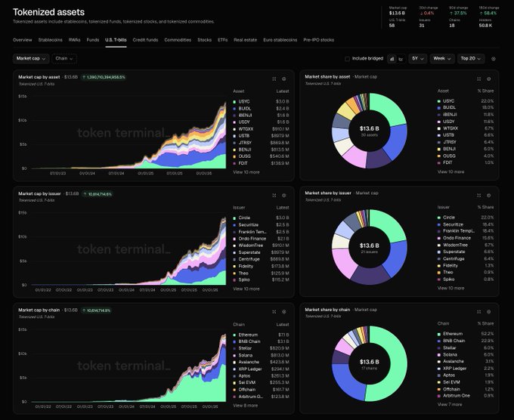Image resolution: width=514 pixels, height=420 pixels.
Task: Expand View 8 more under Market cap by chain
Action: click(x=245, y=405)
